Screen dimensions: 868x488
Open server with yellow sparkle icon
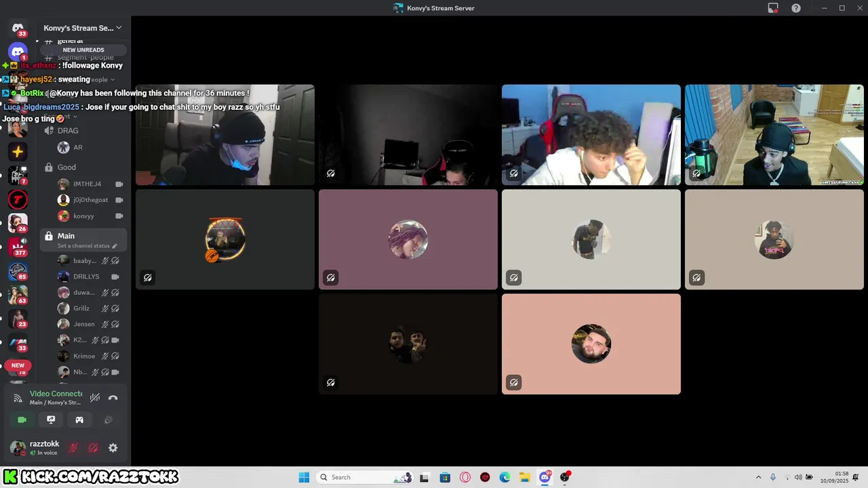[18, 152]
